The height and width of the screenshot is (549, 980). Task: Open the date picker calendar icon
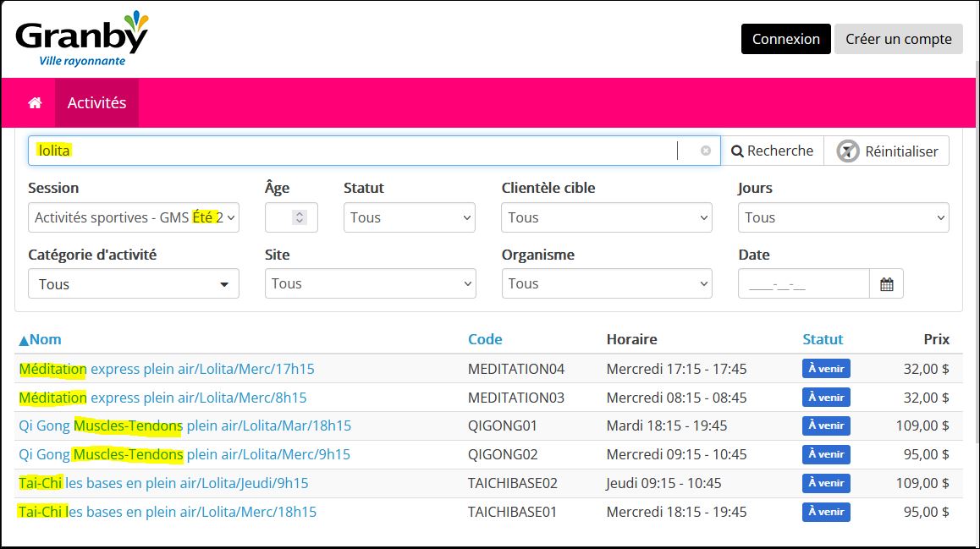click(x=886, y=284)
